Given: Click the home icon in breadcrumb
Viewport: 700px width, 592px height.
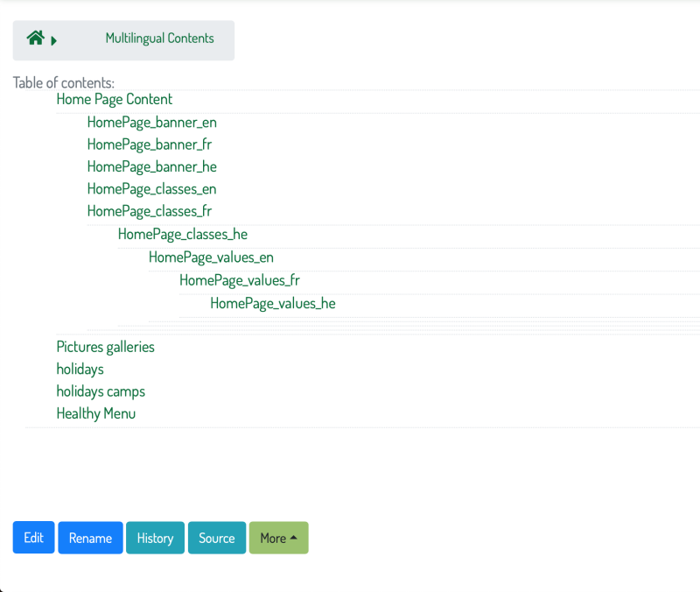Looking at the screenshot, I should pos(35,38).
